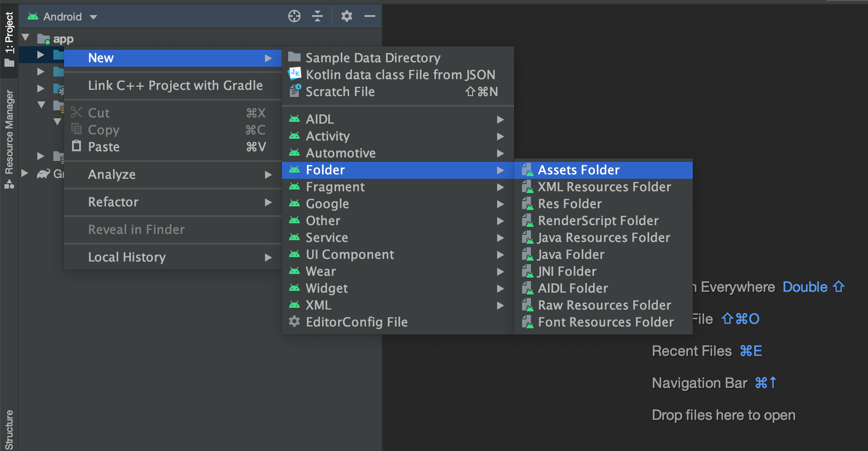Screen dimensions: 868x451
Task: Click the Sample Data Directory folder icon
Action: pyautogui.click(x=294, y=57)
